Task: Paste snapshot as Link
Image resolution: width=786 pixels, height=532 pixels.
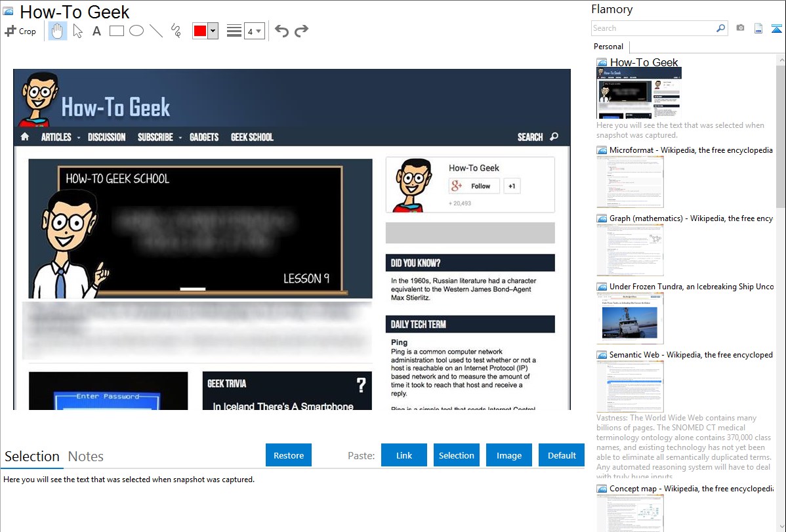Action: coord(404,455)
